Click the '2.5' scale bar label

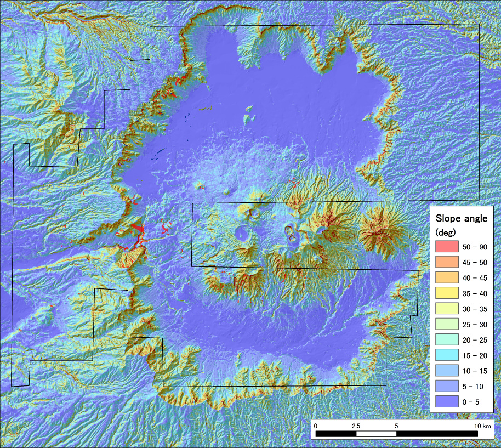tap(356, 426)
